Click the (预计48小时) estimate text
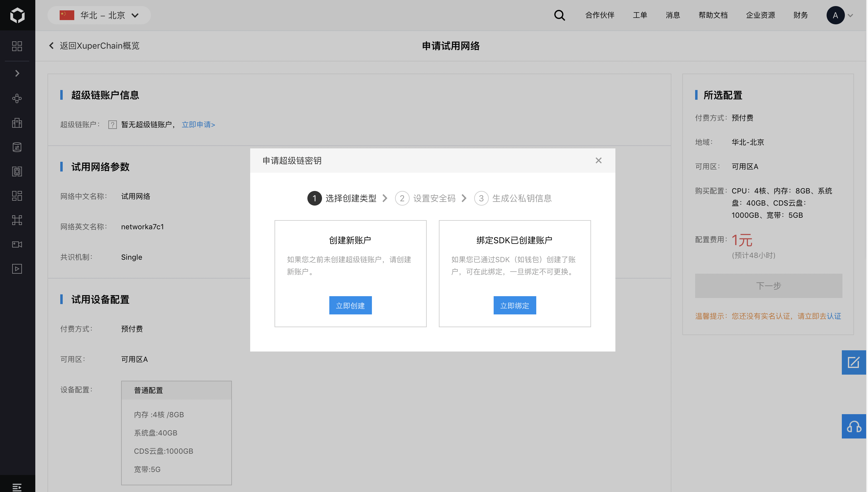This screenshot has width=868, height=492. (753, 255)
